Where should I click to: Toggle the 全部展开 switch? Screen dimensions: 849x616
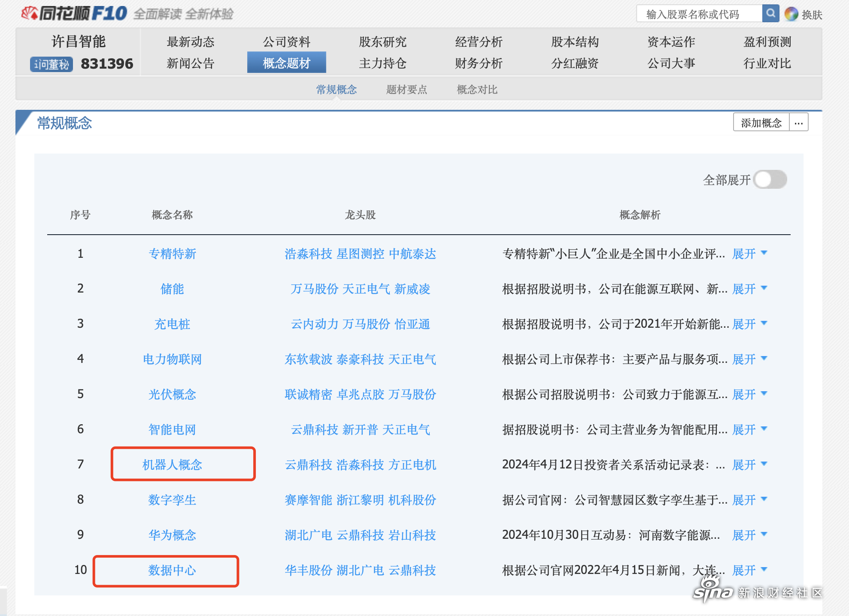click(x=770, y=180)
